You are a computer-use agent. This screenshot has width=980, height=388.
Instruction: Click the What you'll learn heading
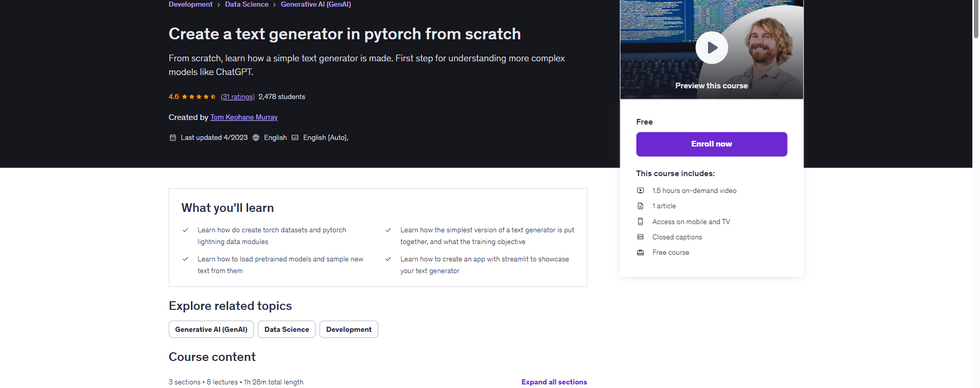(228, 208)
